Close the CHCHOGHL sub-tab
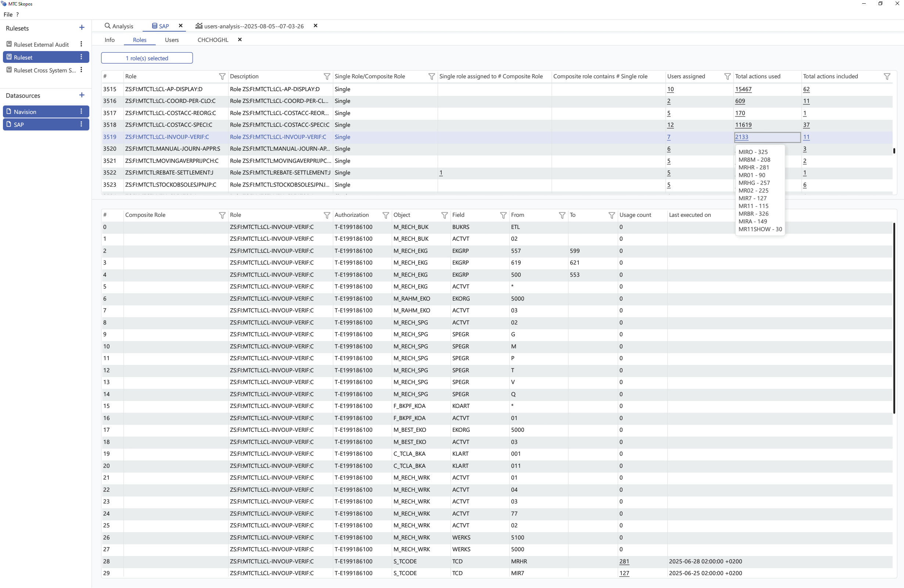Screen dimensions: 904x588 (x=240, y=39)
